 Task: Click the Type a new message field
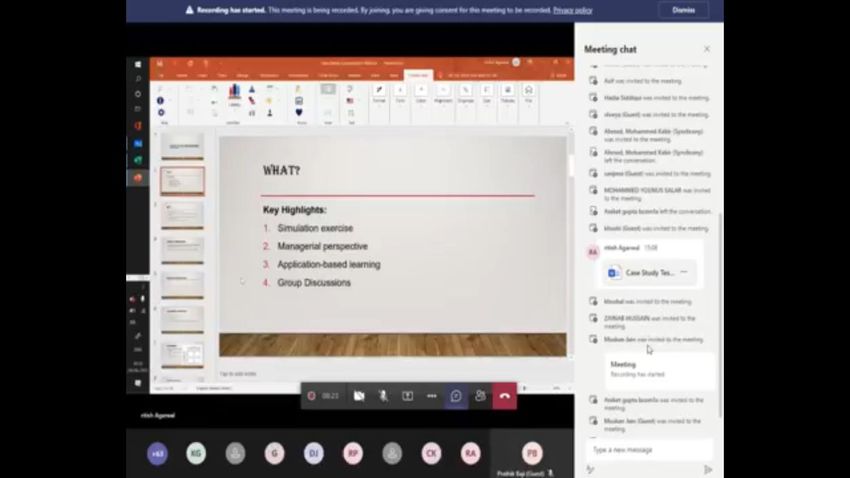[x=648, y=450]
